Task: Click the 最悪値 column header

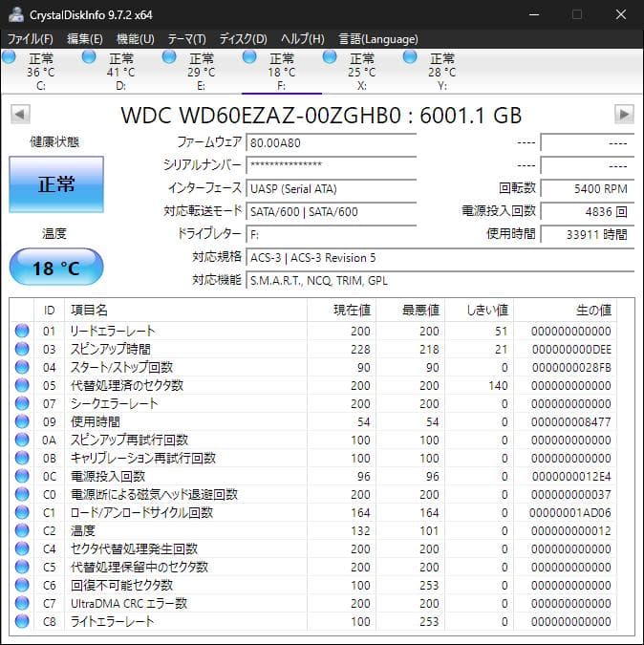Action: pyautogui.click(x=410, y=311)
